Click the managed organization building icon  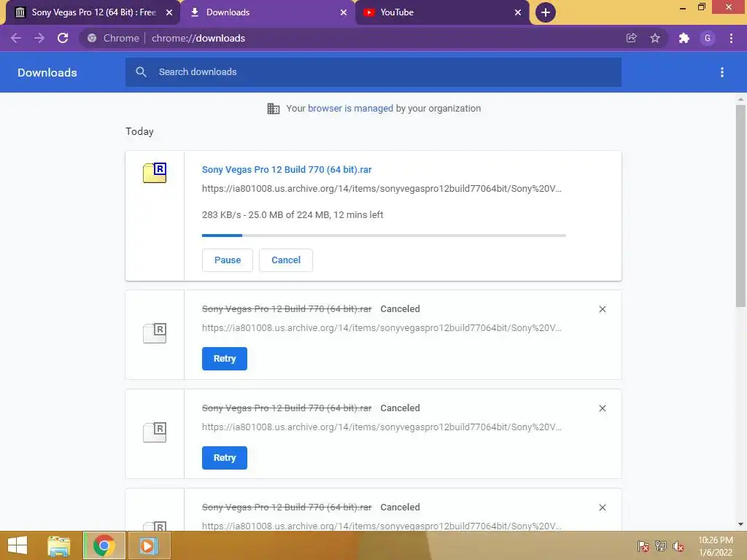274,109
